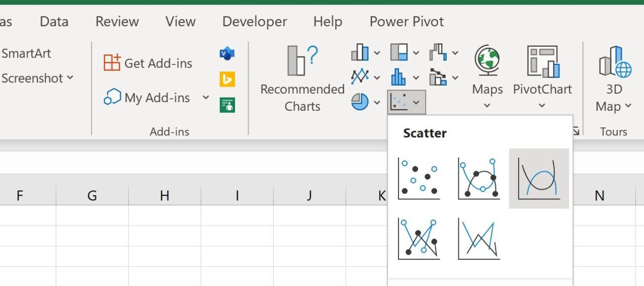Go to the Developer tab
644x286 pixels.
coord(255,22)
